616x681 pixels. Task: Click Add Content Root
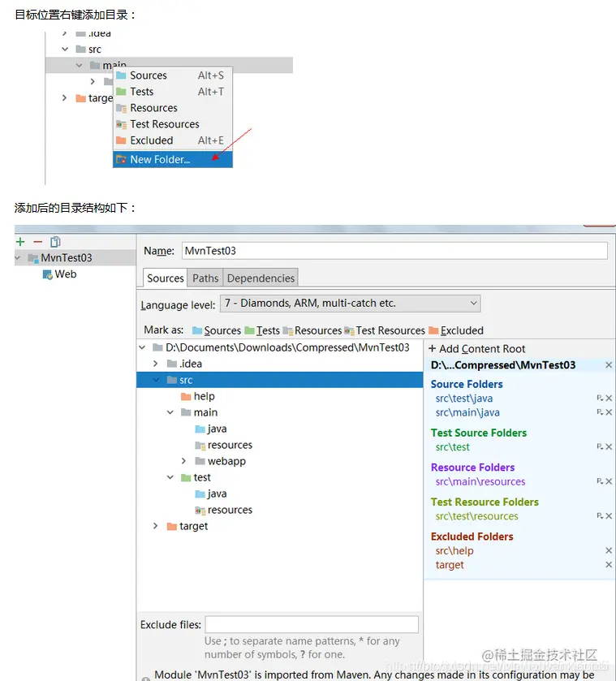tap(477, 349)
